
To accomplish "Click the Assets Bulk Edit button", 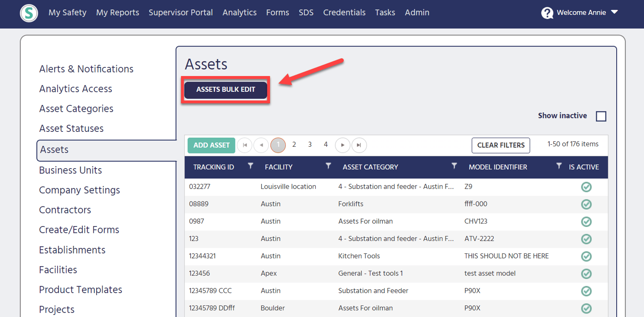I will point(225,90).
